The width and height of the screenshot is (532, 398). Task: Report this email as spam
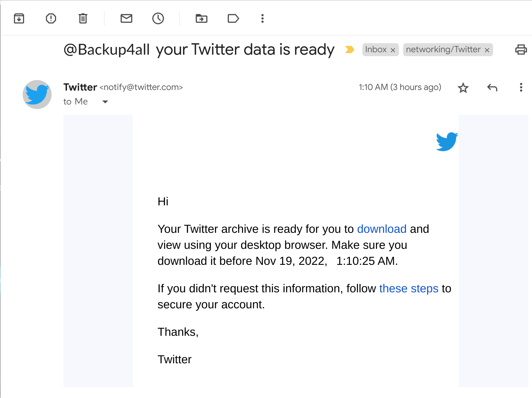click(x=51, y=18)
